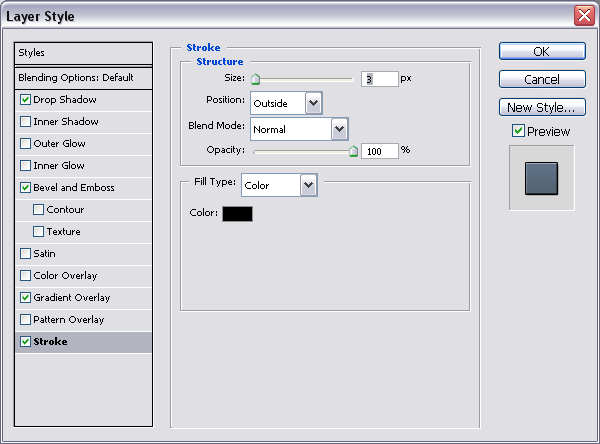The height and width of the screenshot is (444, 600).
Task: Click the stroke Size slider handle
Action: [255, 79]
